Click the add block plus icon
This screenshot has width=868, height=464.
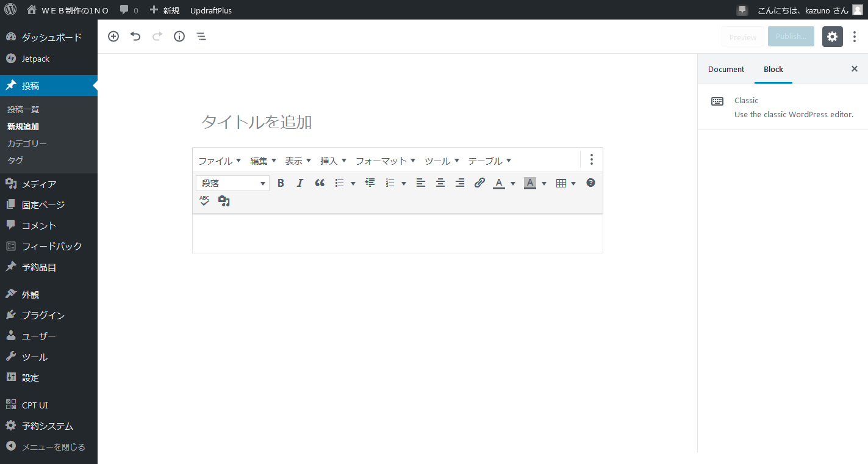(113, 37)
